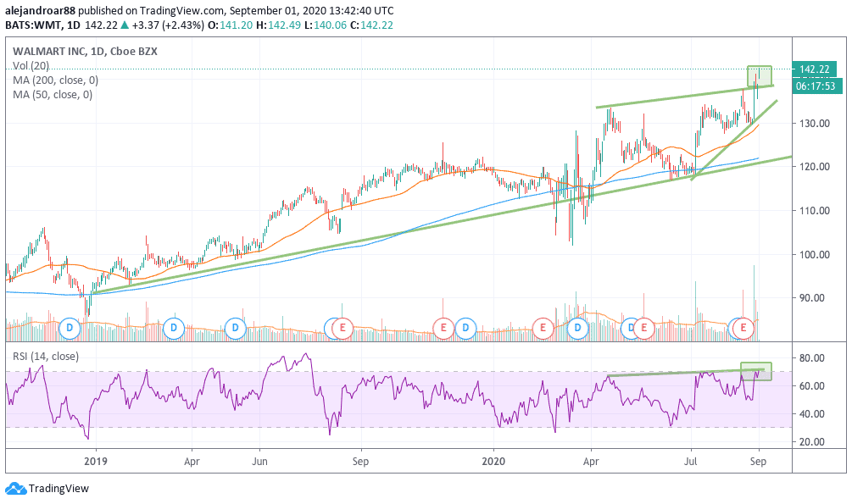This screenshot has height=504, width=852.
Task: Select the low price value 140.06
Action: coord(329,25)
